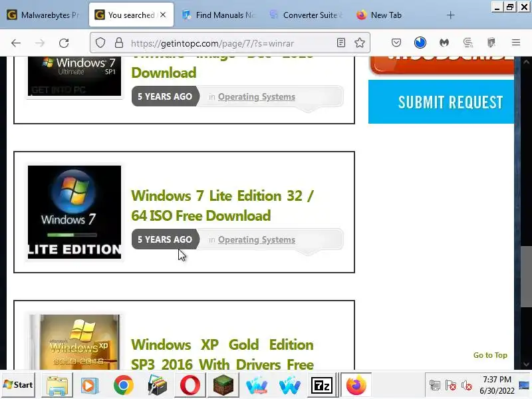The height and width of the screenshot is (399, 532).
Task: Open Windows 7 Lite Edition 32/64 ISO link
Action: pos(222,205)
